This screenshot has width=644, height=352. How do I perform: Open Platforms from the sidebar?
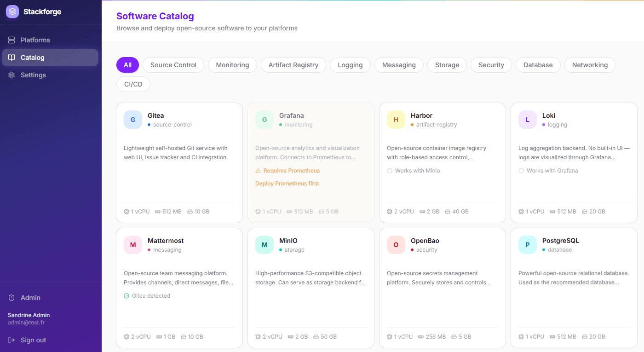(x=50, y=40)
